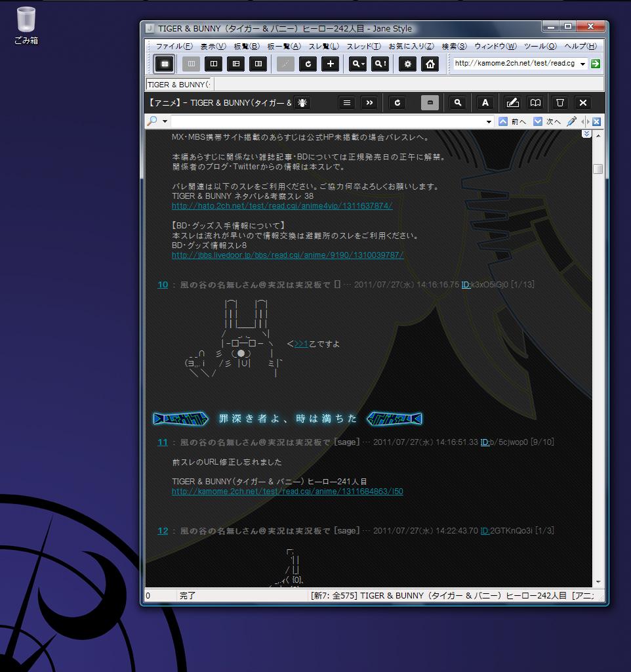Click ID link of post 11

pyautogui.click(x=485, y=442)
